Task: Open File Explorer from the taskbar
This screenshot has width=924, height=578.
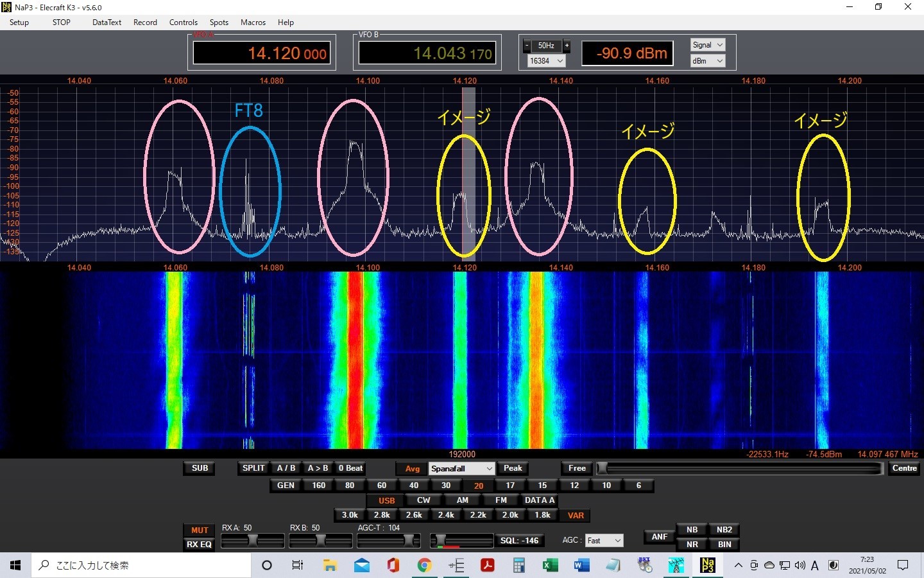Action: click(x=330, y=565)
